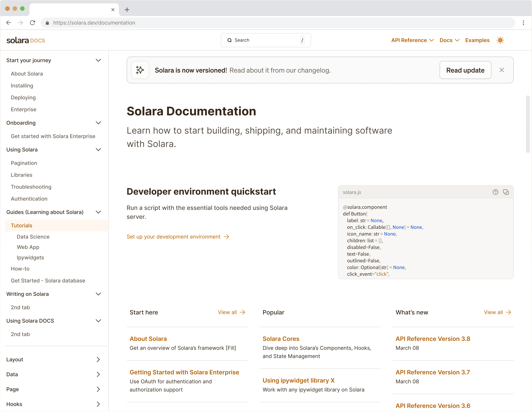
Task: Open Get started with Solara Enterprise
Action: click(53, 136)
